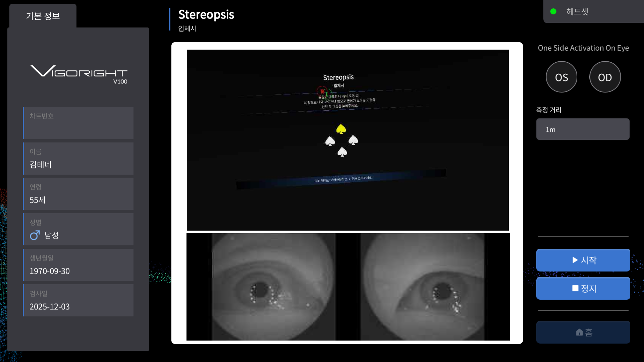The image size is (644, 362).
Task: Select the 기본 정보 tab
Action: (x=43, y=15)
